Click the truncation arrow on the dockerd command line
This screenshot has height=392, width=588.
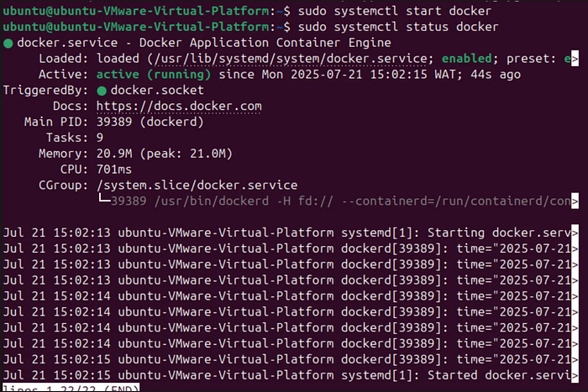coord(575,201)
